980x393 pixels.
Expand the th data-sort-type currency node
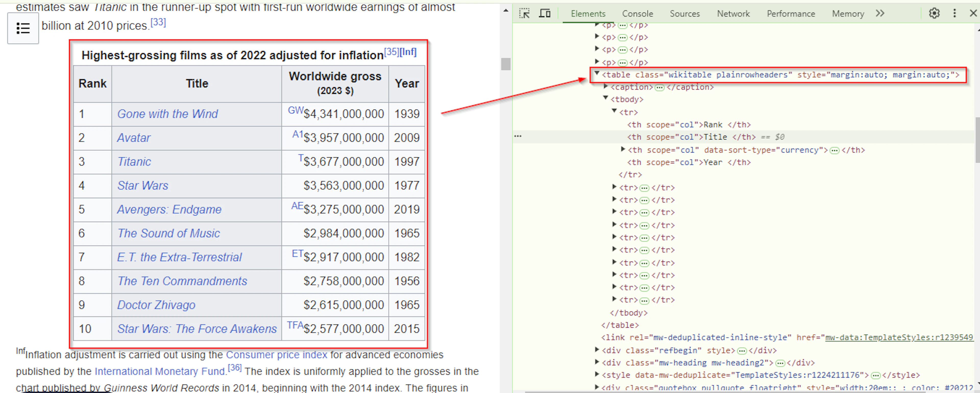[623, 149]
